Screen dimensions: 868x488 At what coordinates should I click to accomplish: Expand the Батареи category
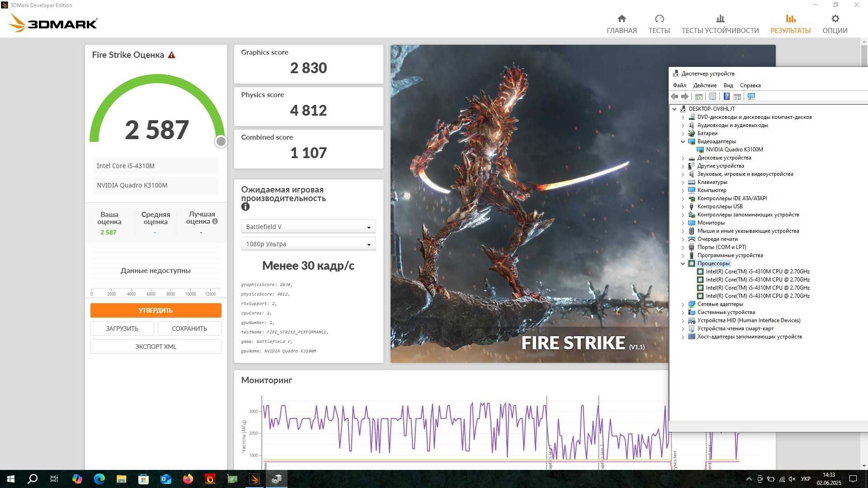[x=683, y=133]
